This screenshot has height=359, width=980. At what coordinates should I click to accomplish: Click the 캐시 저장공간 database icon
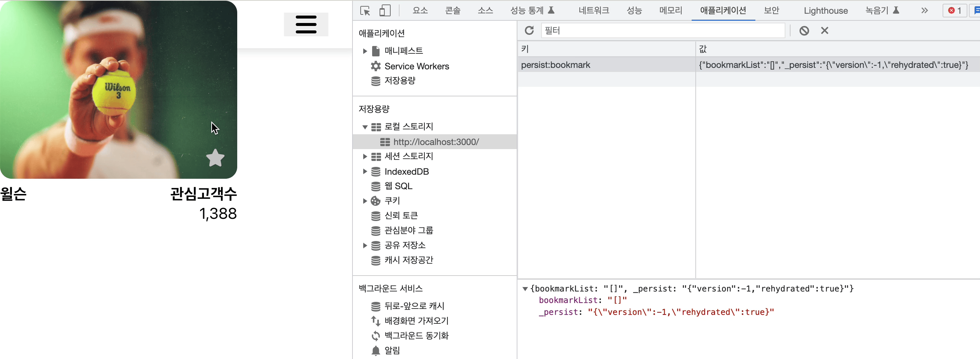click(375, 260)
